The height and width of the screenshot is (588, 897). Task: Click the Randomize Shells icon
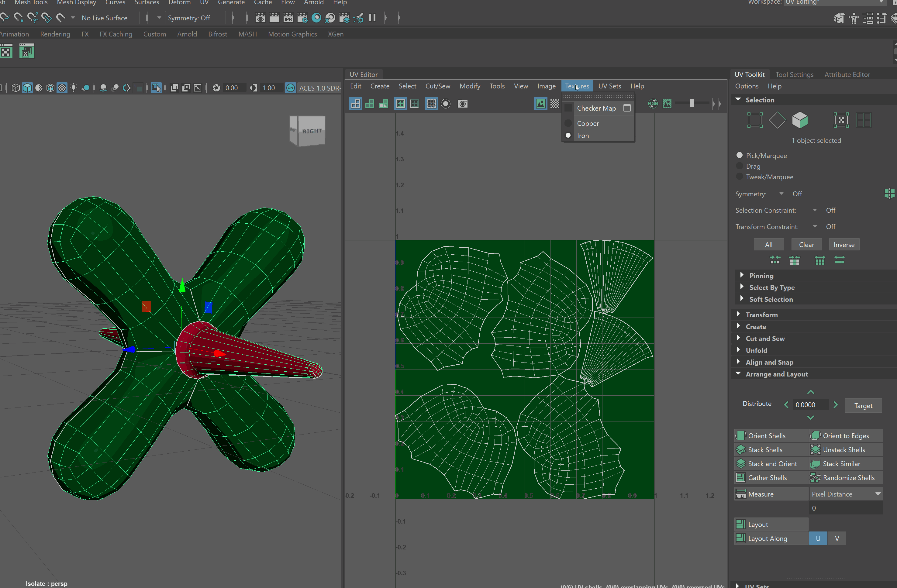point(815,478)
